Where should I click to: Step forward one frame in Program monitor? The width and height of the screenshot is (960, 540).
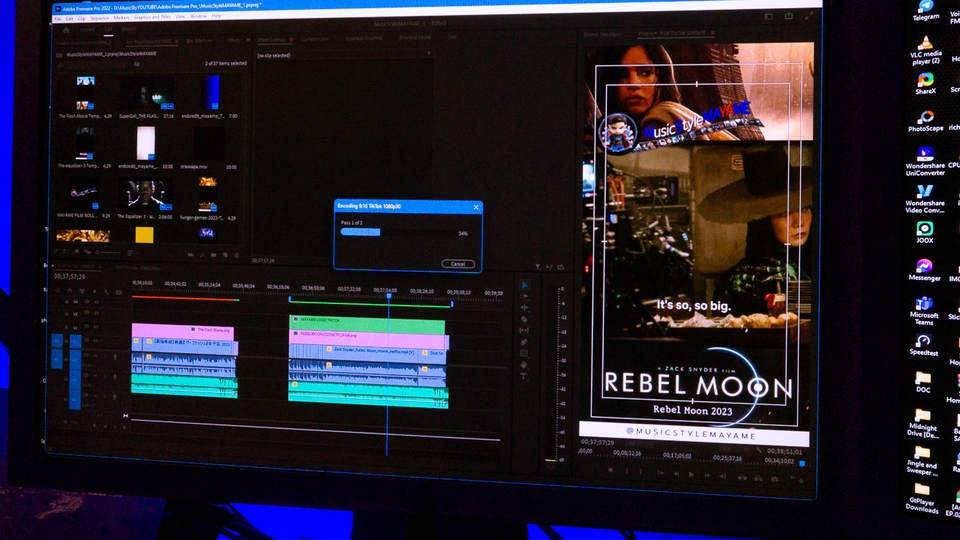pyautogui.click(x=708, y=475)
